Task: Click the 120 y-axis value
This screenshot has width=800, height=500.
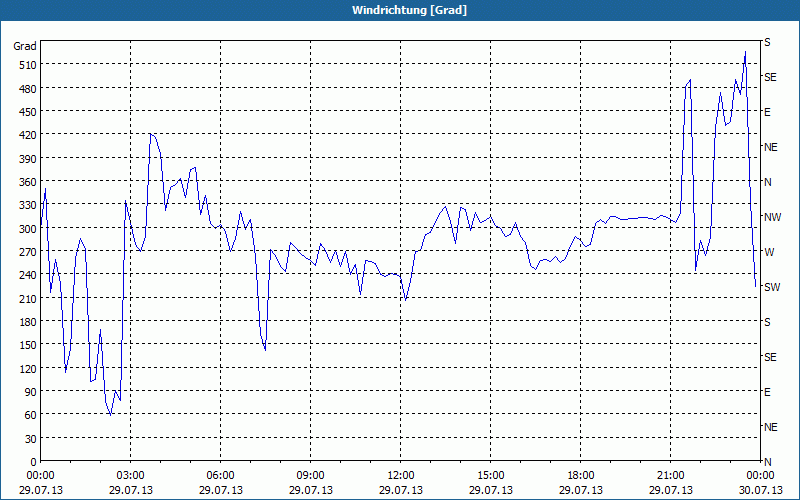Action: pyautogui.click(x=28, y=368)
